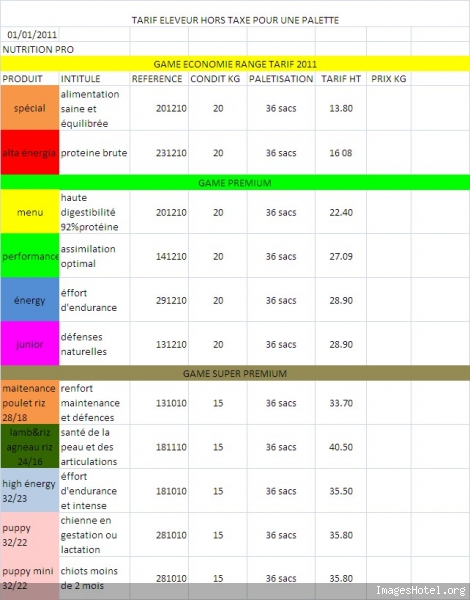Select the 'défenses naturelles' cell
Screen dimensions: 470x600
(x=94, y=344)
